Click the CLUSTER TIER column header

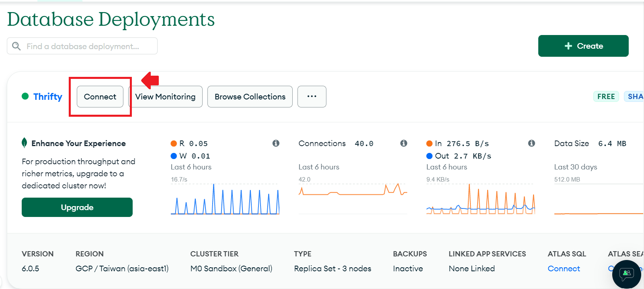pos(214,254)
